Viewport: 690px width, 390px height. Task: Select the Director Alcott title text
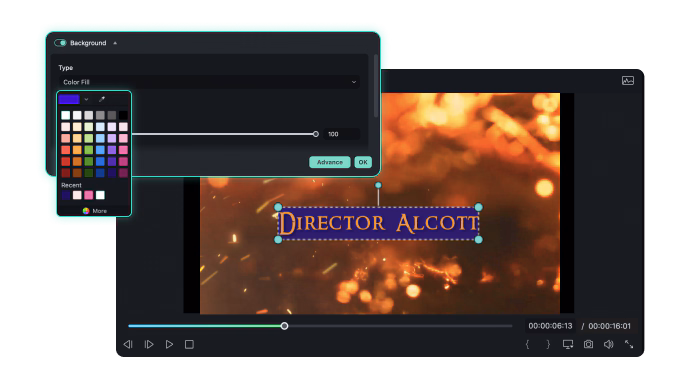[378, 223]
